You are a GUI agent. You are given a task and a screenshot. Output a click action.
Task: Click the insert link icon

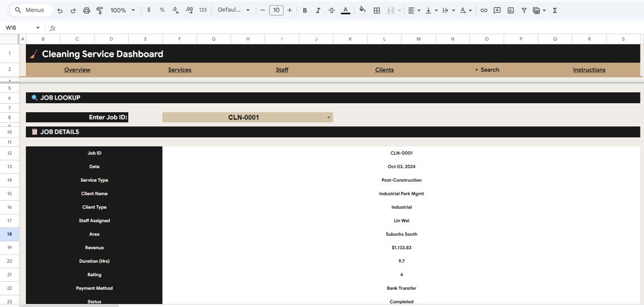484,10
